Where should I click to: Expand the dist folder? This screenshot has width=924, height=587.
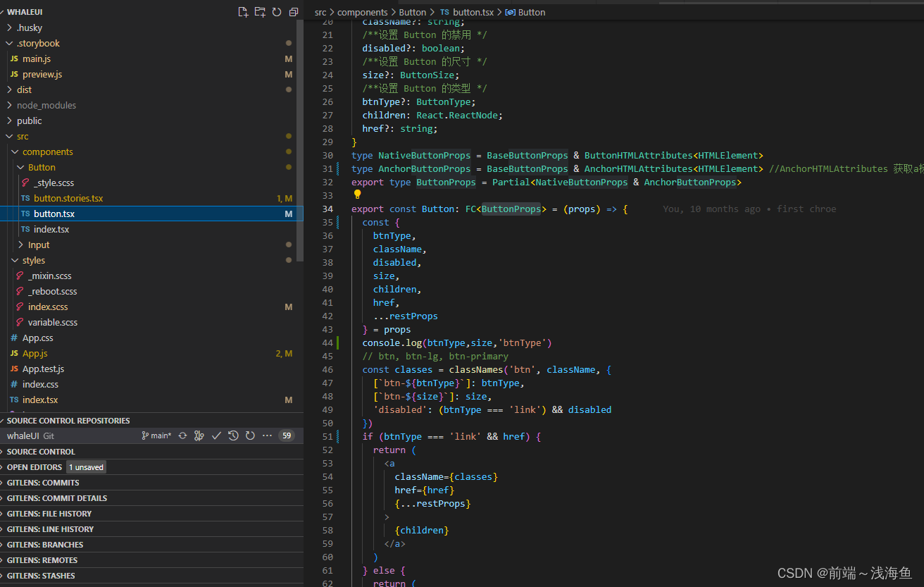point(10,89)
